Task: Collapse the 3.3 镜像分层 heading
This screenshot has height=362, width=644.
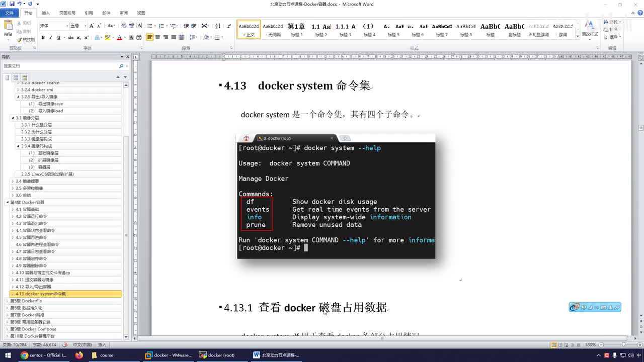Action: (13, 118)
